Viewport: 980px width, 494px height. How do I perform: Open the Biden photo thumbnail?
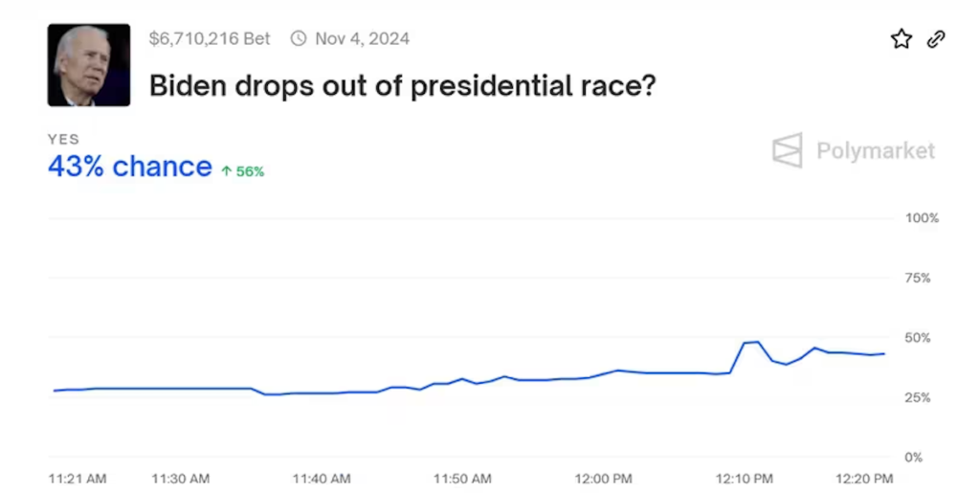(89, 64)
